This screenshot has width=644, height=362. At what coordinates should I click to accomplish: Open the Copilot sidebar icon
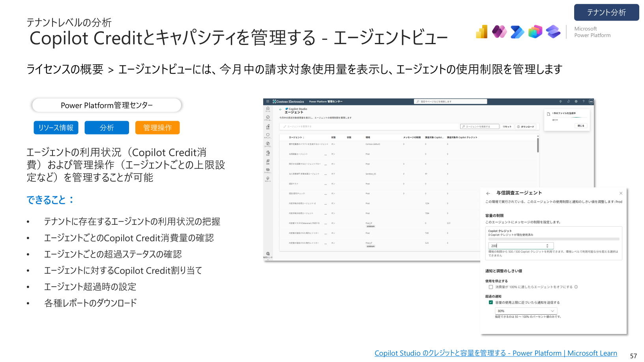pyautogui.click(x=268, y=144)
